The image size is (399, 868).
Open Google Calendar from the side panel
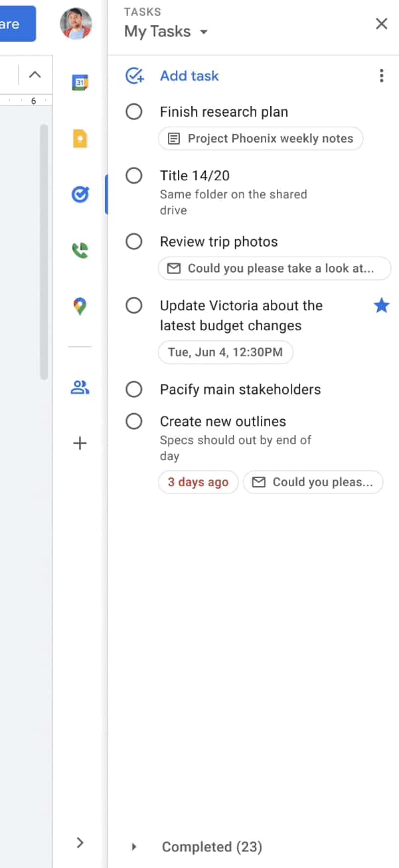click(x=80, y=82)
